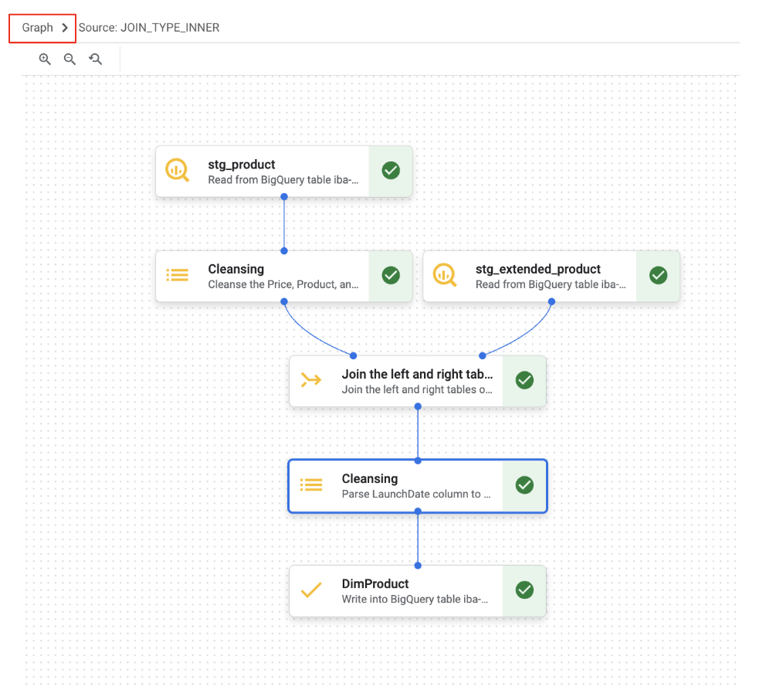
Task: Click the list icon on Cleanse Price node
Action: click(x=178, y=276)
